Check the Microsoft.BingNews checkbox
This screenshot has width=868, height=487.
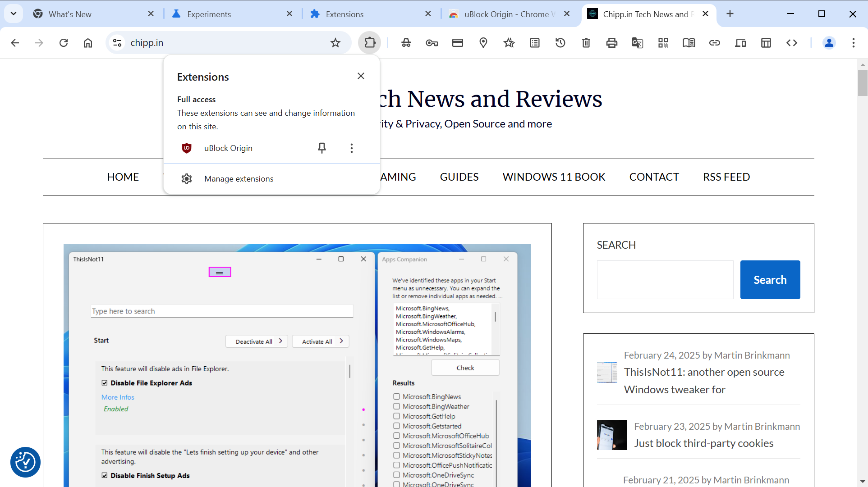[x=397, y=396]
